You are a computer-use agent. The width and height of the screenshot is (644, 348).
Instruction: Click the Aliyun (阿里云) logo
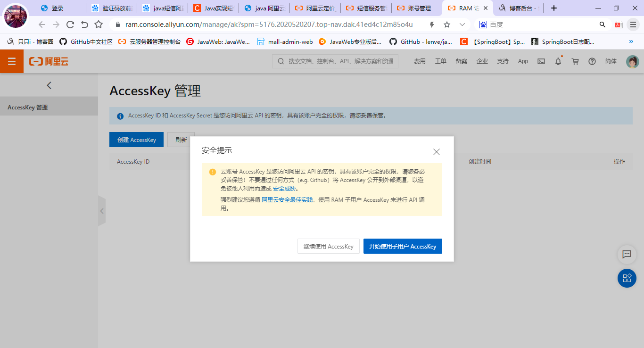click(49, 61)
